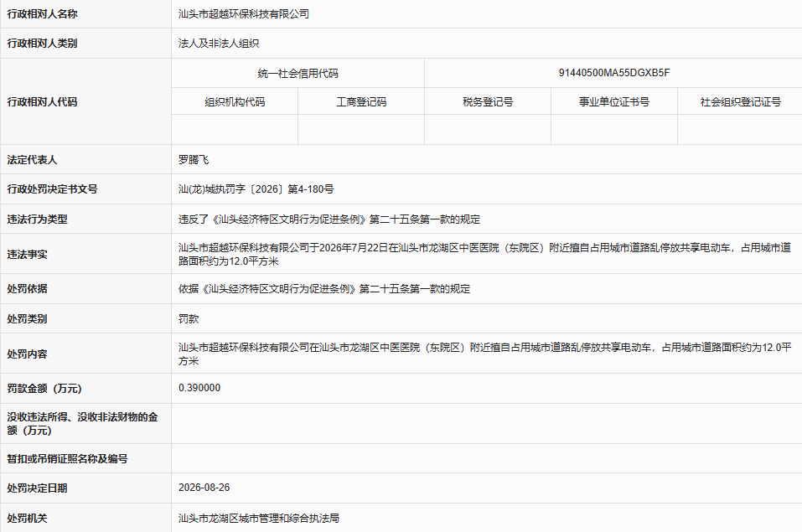Click the 工商登记码 column header

click(x=361, y=102)
